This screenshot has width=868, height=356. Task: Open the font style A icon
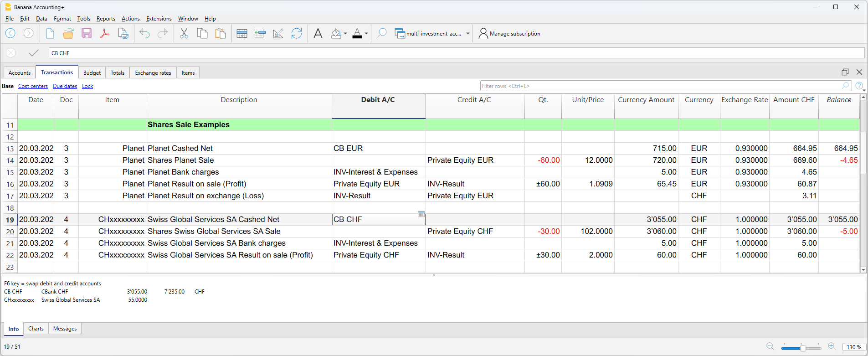[x=318, y=33]
